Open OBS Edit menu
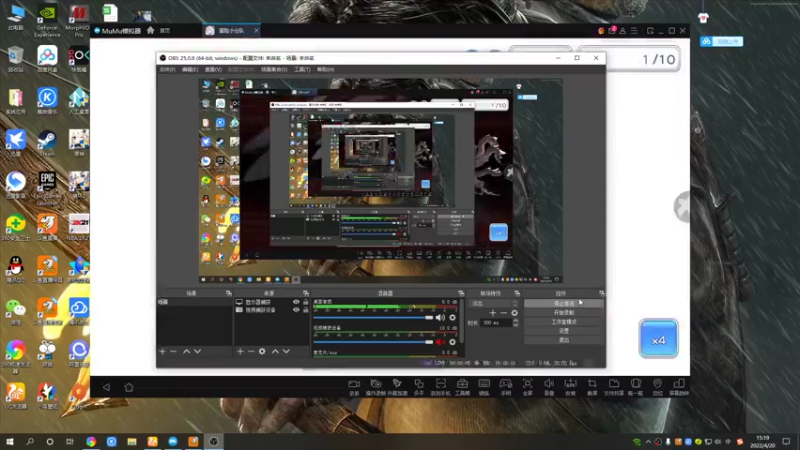This screenshot has height=450, width=800. coord(190,69)
